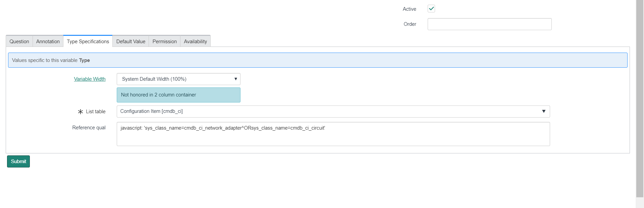Image resolution: width=644 pixels, height=208 pixels.
Task: Click the 'Not honored in 2 column container' notice
Action: (x=178, y=95)
